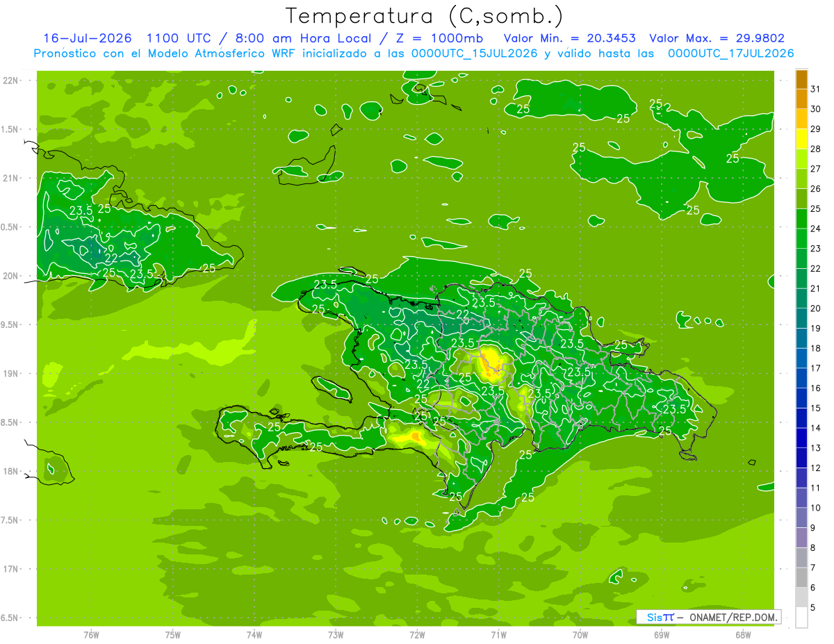Click the "17N" latitude axis label
The height and width of the screenshot is (644, 834).
(x=11, y=569)
